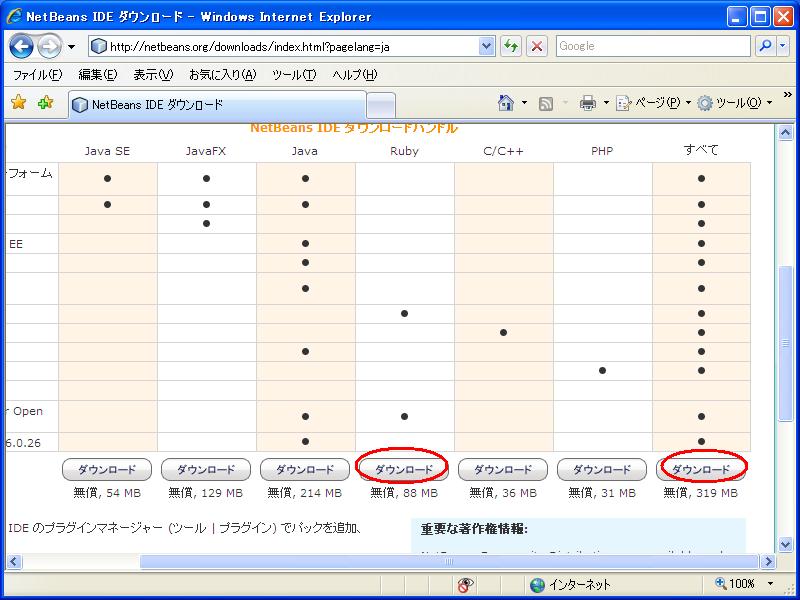Select the NetBeans IDE ダウンロード tab
Screen dimensions: 800x600
tap(217, 105)
